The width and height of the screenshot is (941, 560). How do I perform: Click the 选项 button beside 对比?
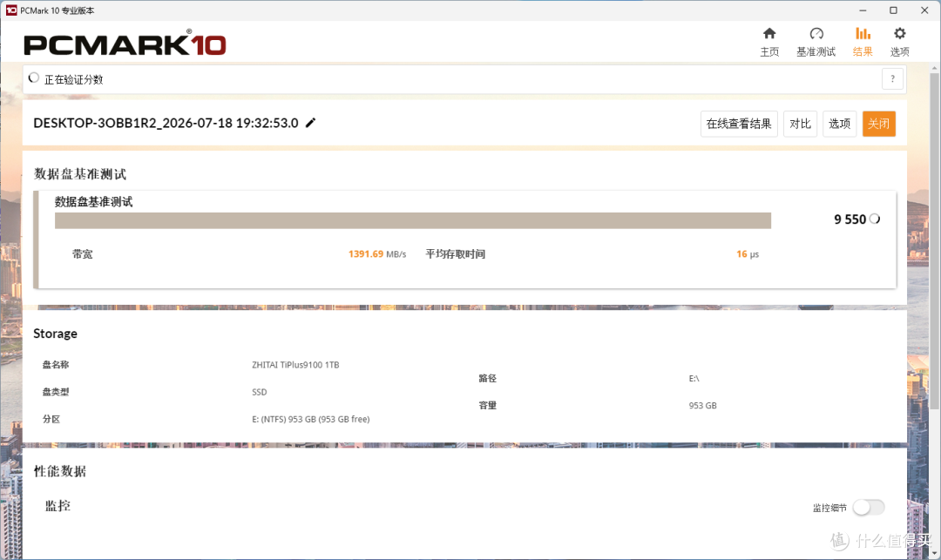pos(839,124)
